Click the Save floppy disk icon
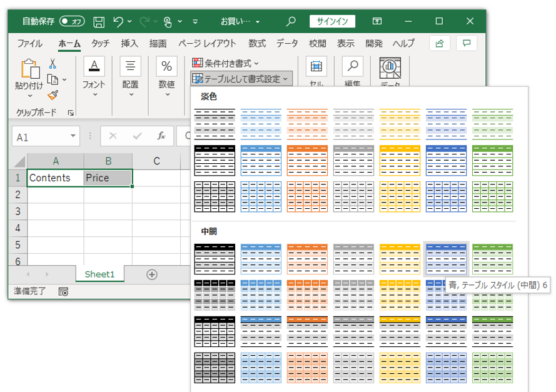Viewport: 556px width, 392px height. pos(99,22)
